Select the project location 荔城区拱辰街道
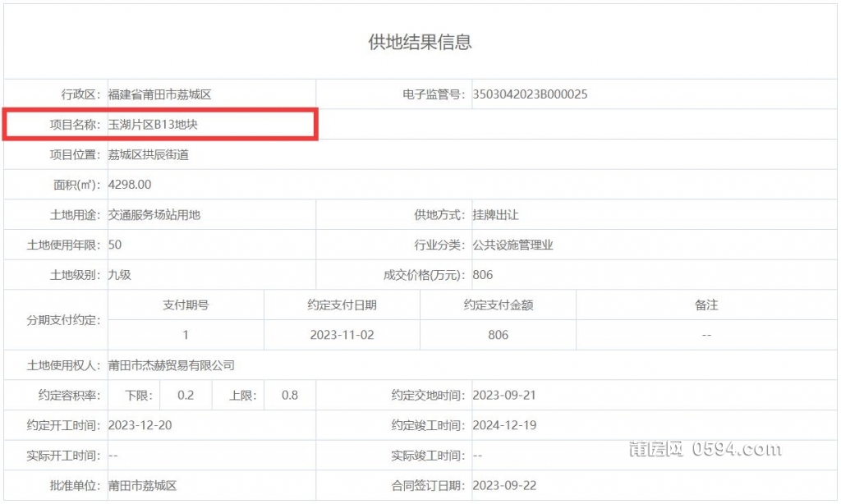Screen dimensions: 841x504 tap(149, 155)
